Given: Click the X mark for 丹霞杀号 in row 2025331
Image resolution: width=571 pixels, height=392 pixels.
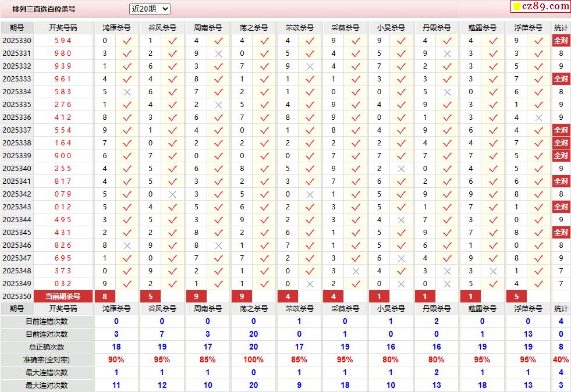Looking at the screenshot, I should 447,54.
